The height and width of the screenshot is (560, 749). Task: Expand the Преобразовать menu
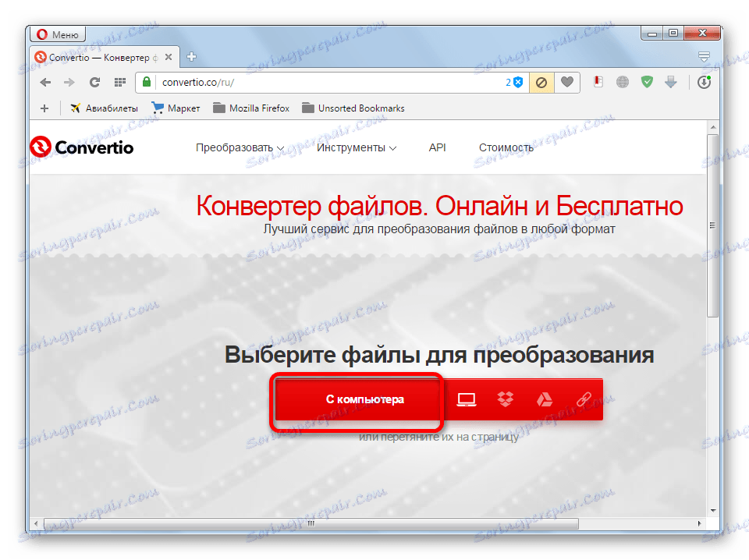click(x=240, y=147)
